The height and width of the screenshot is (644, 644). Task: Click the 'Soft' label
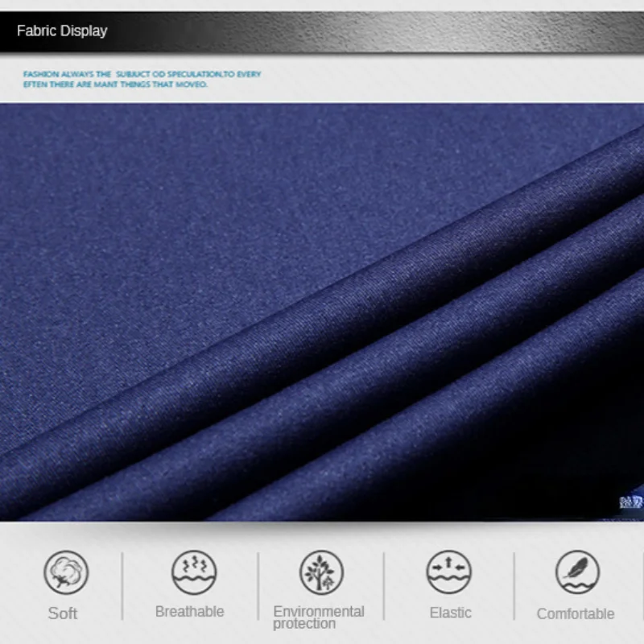63,613
